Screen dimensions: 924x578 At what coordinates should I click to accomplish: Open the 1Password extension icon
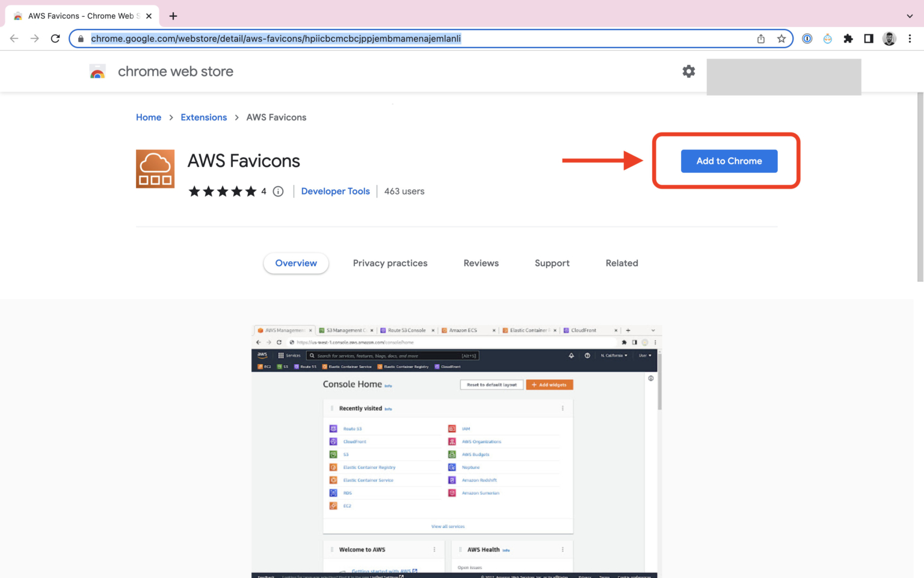[807, 38]
